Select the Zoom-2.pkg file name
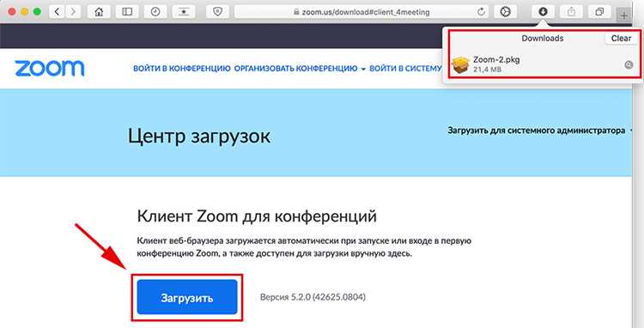This screenshot has width=644, height=328. 496,60
